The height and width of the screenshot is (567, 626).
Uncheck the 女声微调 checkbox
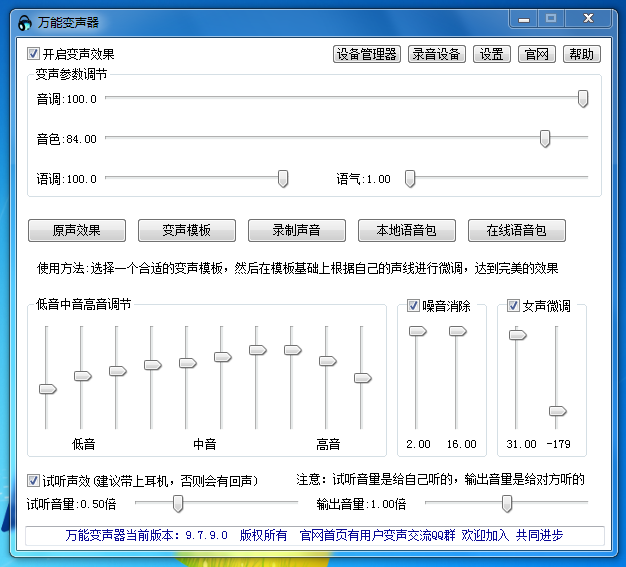(514, 306)
